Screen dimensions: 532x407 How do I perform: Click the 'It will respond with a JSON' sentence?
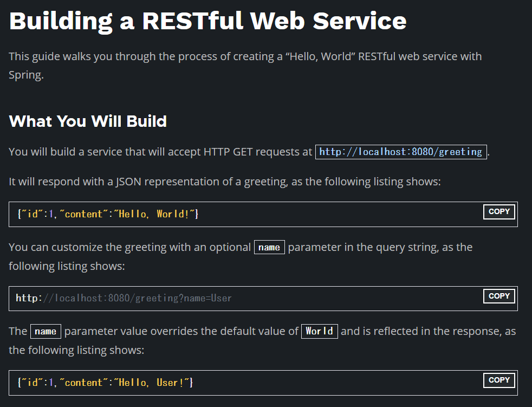(225, 182)
